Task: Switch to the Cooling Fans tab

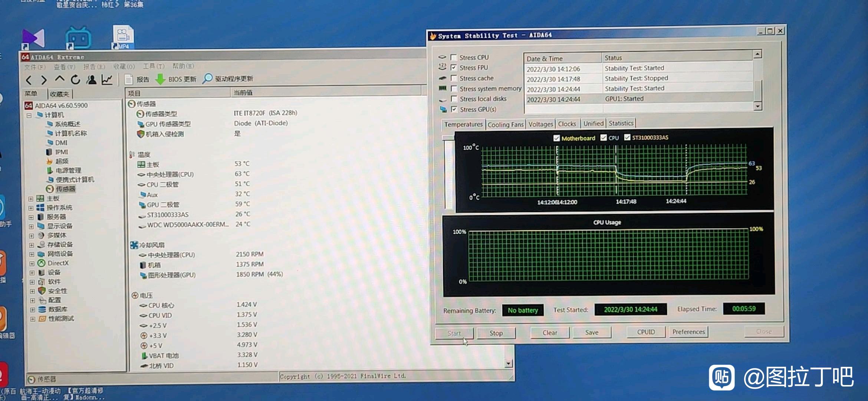Action: coord(506,125)
